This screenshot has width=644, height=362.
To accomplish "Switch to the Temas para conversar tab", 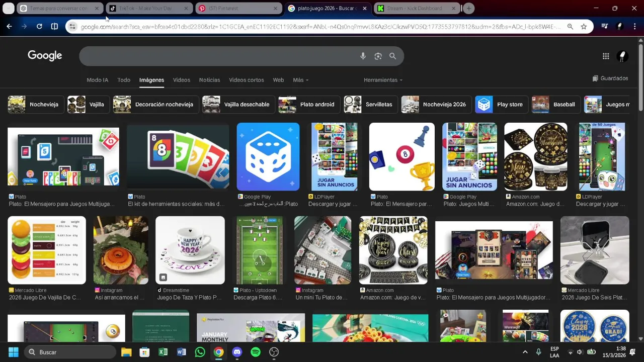I will tap(58, 8).
